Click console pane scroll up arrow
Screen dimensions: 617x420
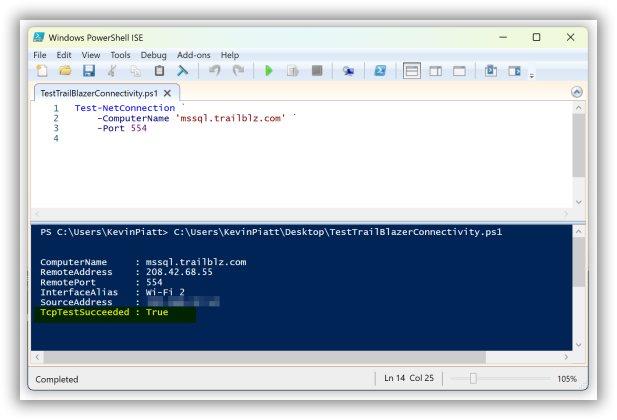tap(578, 231)
